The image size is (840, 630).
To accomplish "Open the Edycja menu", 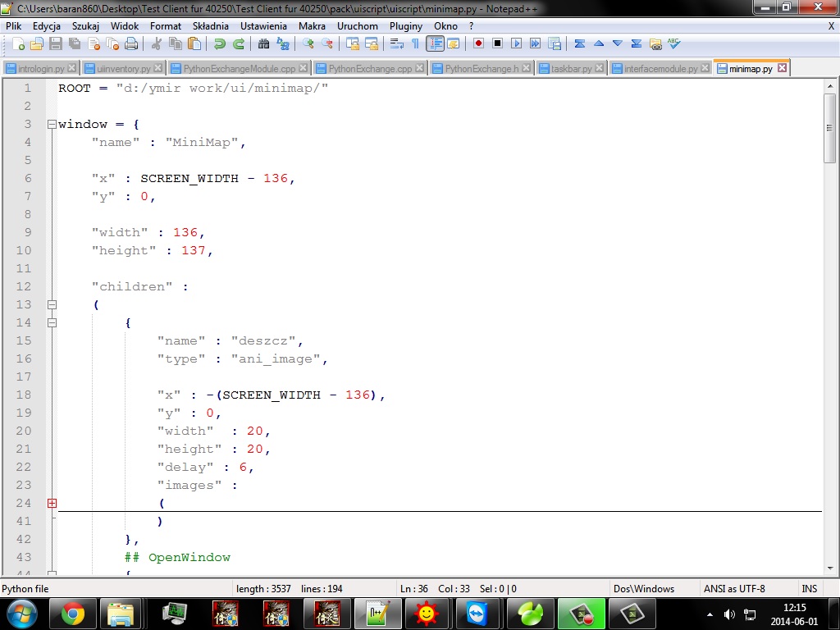I will click(x=47, y=25).
